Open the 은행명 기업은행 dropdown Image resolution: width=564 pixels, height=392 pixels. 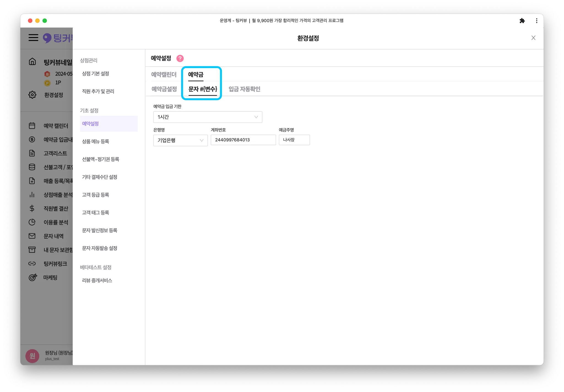[180, 140]
